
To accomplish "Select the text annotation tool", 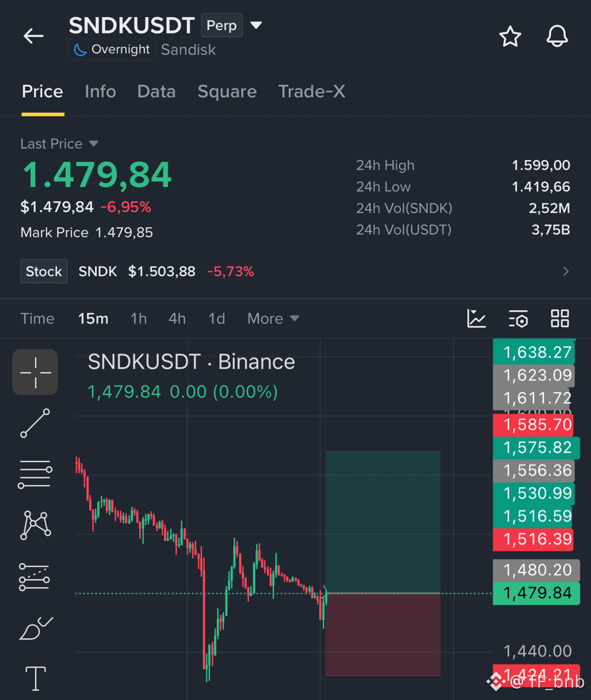I will click(35, 678).
